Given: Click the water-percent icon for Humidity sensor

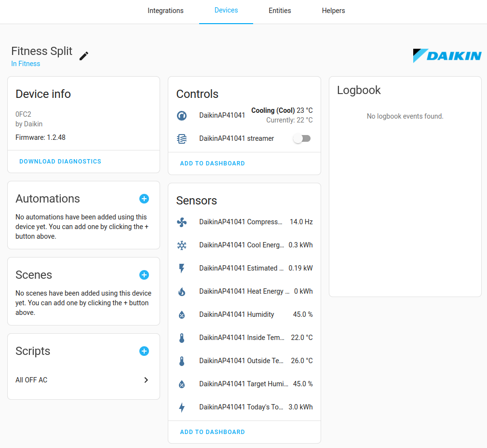Looking at the screenshot, I should [x=182, y=315].
